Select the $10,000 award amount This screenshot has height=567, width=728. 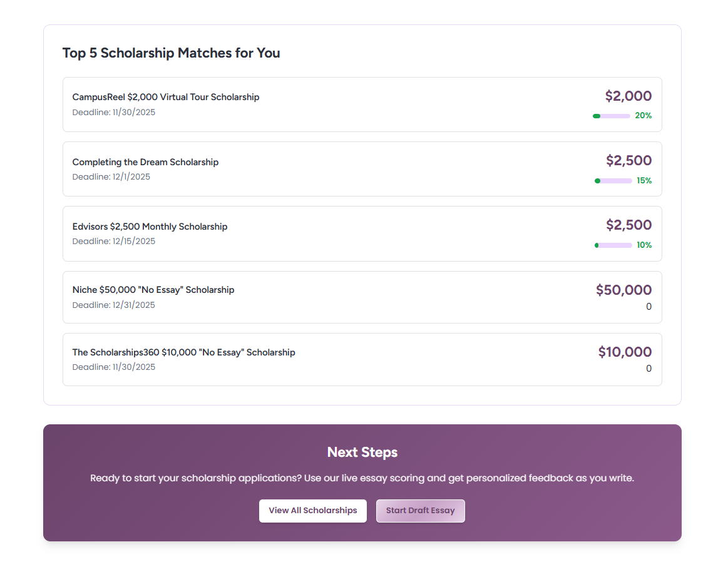(x=625, y=352)
